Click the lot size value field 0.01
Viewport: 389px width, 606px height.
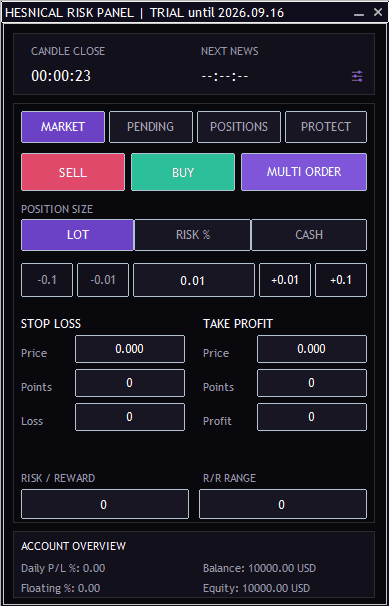(194, 280)
